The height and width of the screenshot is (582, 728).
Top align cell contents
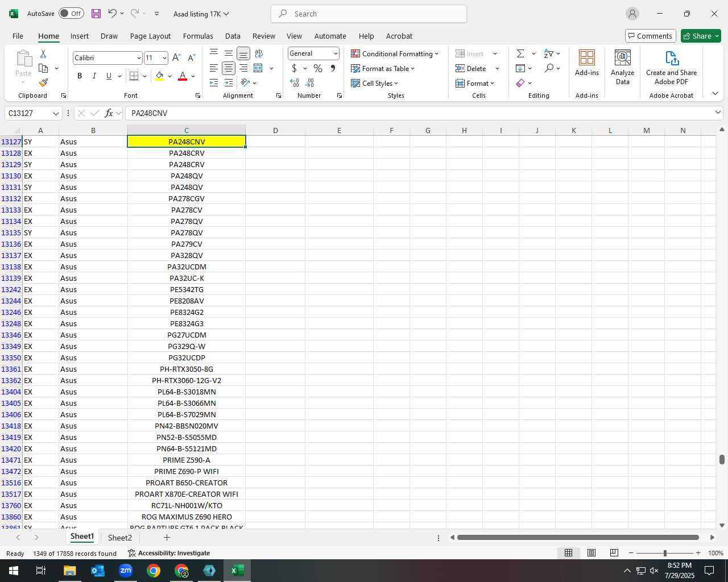[214, 53]
